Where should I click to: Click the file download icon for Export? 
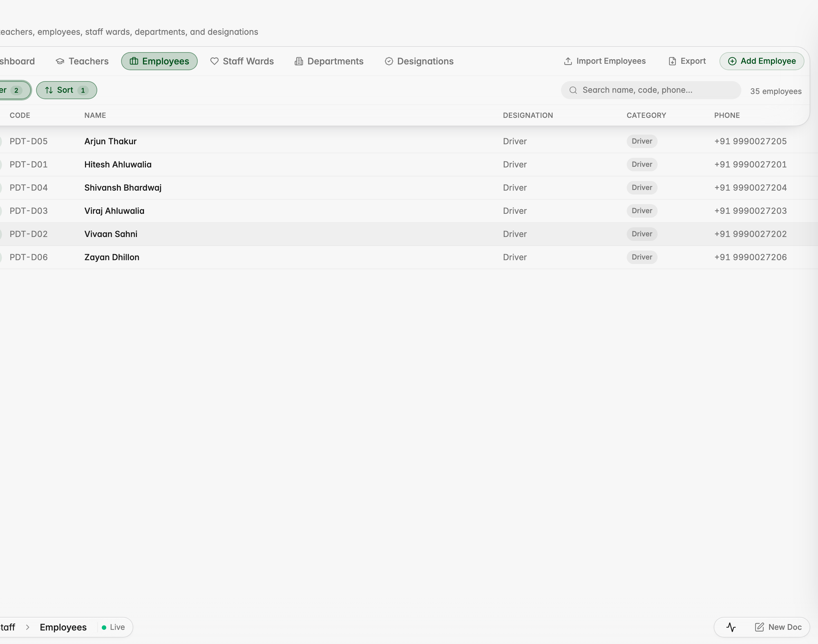coord(672,61)
